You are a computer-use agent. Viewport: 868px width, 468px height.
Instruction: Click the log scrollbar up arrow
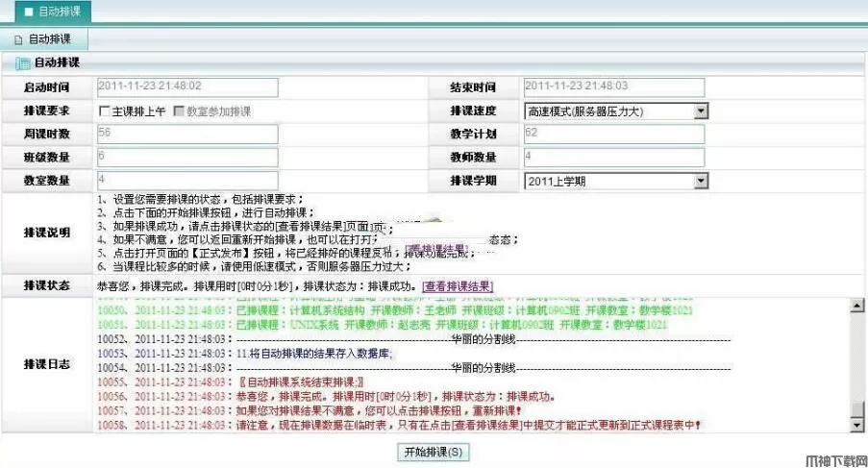coord(856,305)
